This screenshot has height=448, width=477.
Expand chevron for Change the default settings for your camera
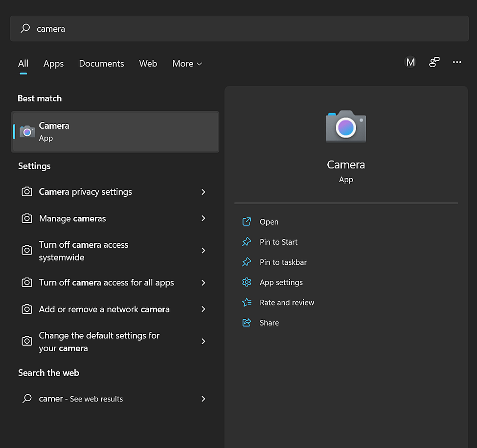[x=203, y=341]
